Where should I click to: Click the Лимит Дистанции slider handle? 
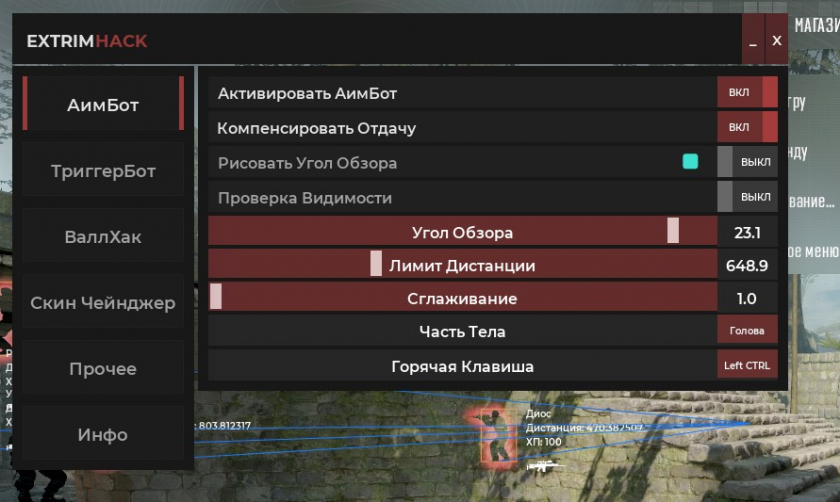(376, 264)
